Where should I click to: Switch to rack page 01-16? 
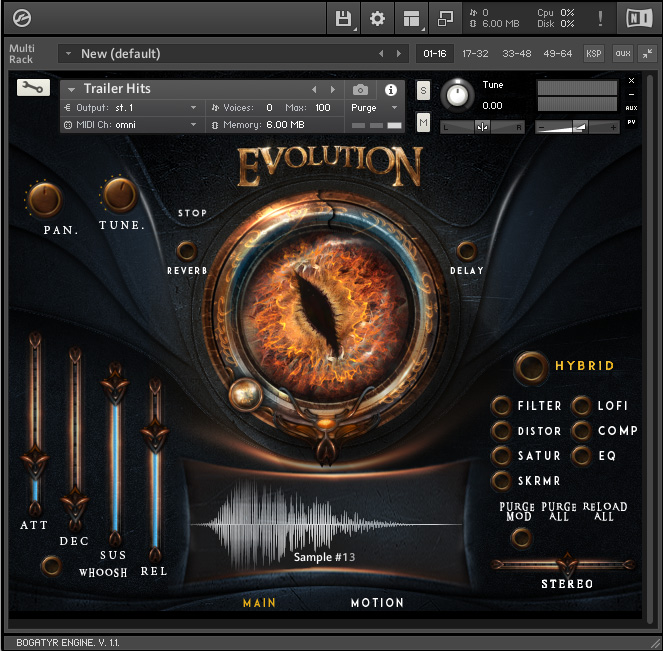click(x=435, y=54)
